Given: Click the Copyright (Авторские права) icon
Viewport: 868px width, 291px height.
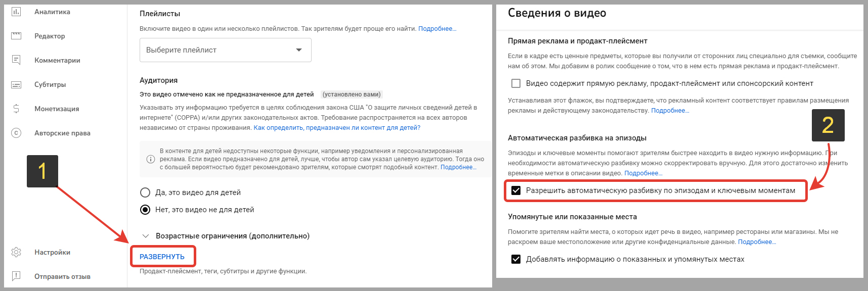Looking at the screenshot, I should [16, 133].
